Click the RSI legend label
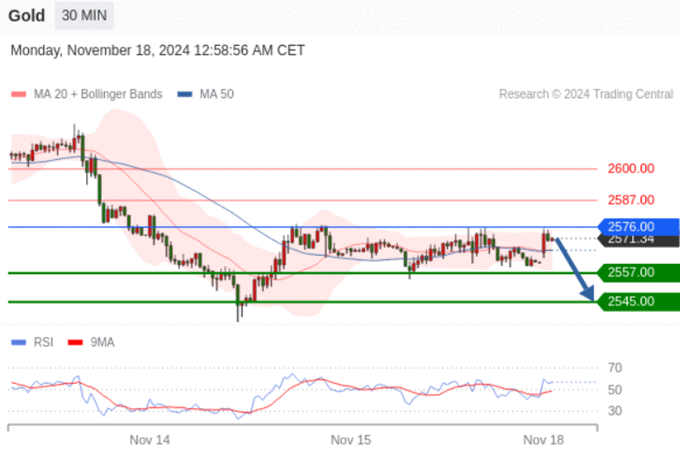 click(43, 342)
